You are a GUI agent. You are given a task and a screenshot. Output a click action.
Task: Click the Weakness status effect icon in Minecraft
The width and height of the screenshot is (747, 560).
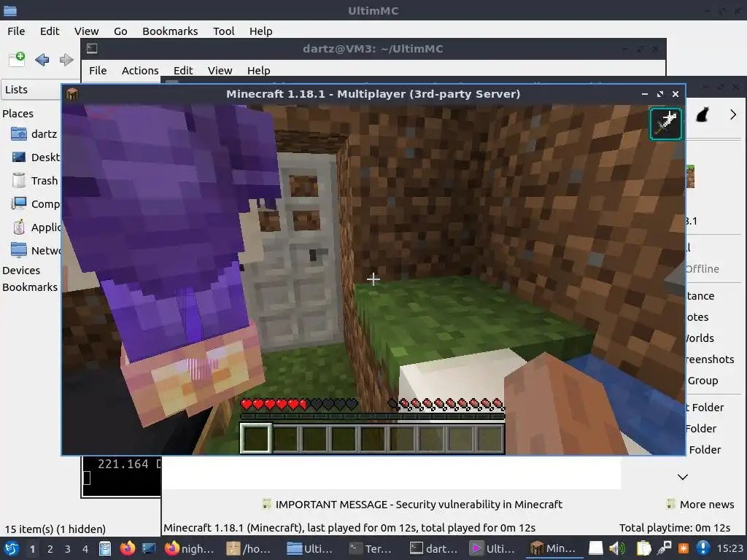pos(665,124)
